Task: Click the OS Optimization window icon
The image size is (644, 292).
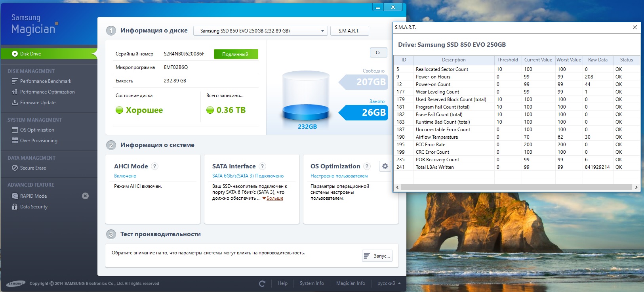Action: pos(15,130)
